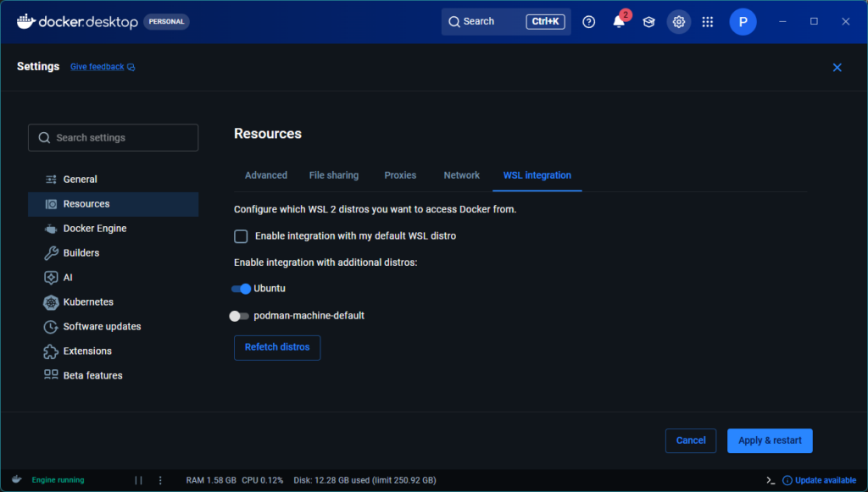The height and width of the screenshot is (492, 868).
Task: Click the Beta features icon
Action: 51,375
